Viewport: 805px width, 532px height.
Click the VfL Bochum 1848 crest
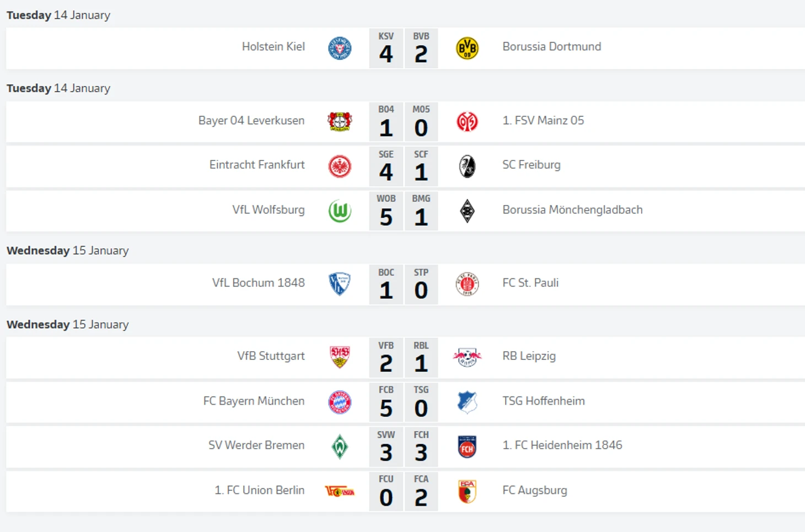(x=340, y=284)
